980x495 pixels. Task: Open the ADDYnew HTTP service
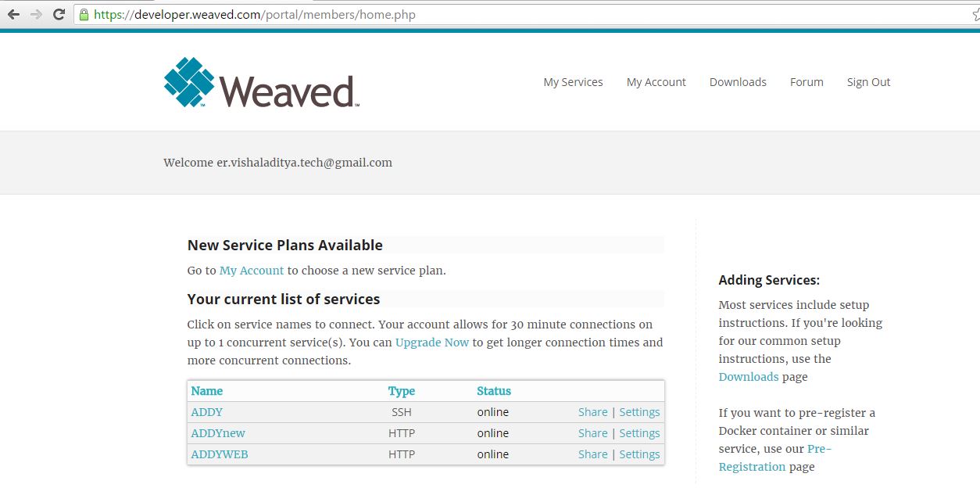(217, 432)
